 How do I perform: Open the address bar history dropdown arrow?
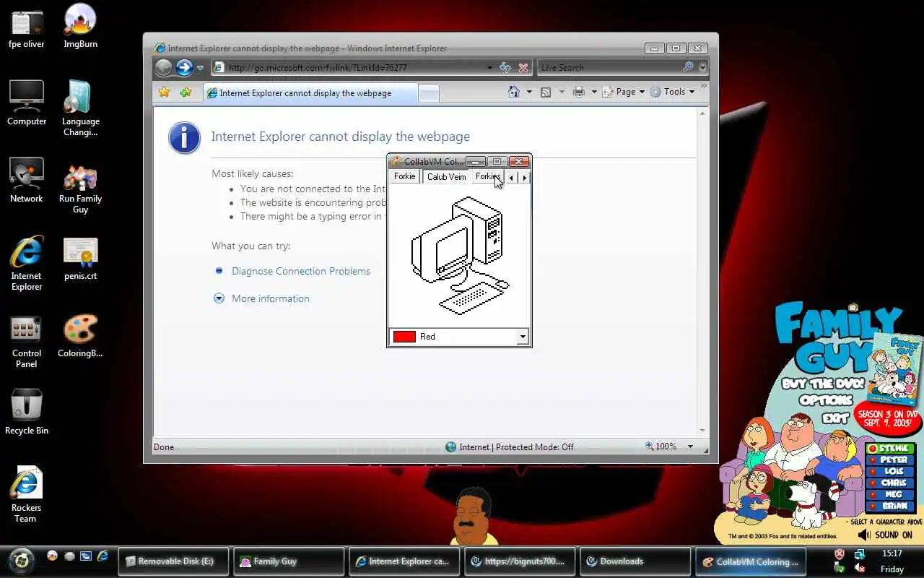coord(489,67)
